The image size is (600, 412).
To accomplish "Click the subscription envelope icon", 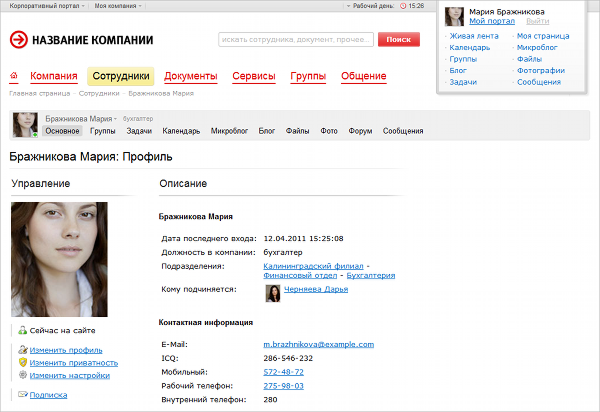I will [x=23, y=394].
